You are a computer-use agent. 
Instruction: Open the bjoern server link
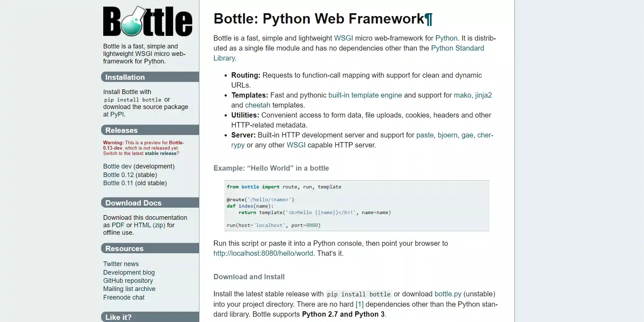[447, 135]
